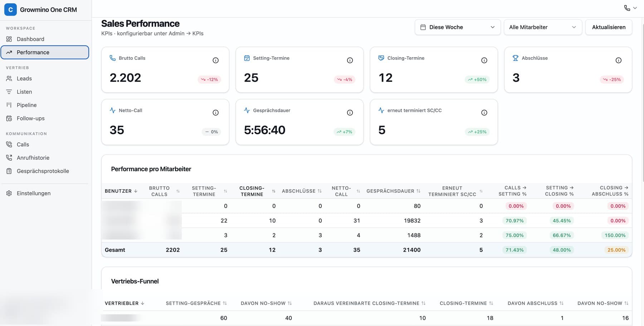644x326 pixels.
Task: Click the -12% trend badge on Brutto Calls
Action: 209,79
